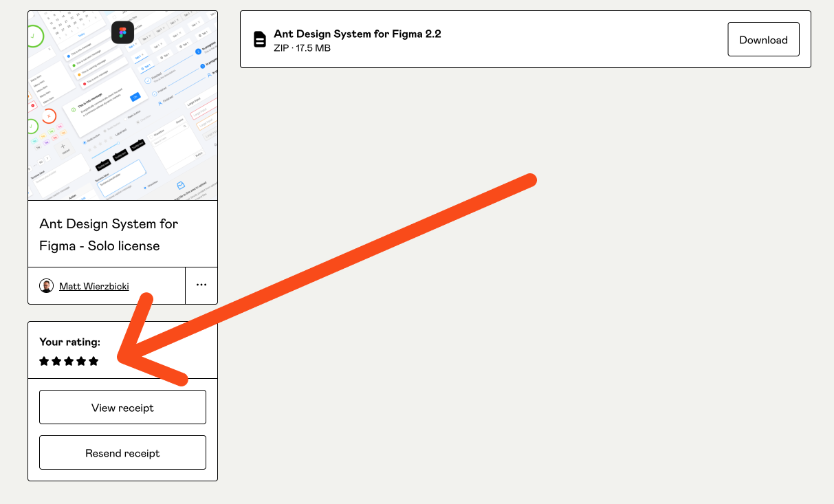The width and height of the screenshot is (834, 504).
Task: Click the Figma app icon on the preview
Action: coord(122,32)
